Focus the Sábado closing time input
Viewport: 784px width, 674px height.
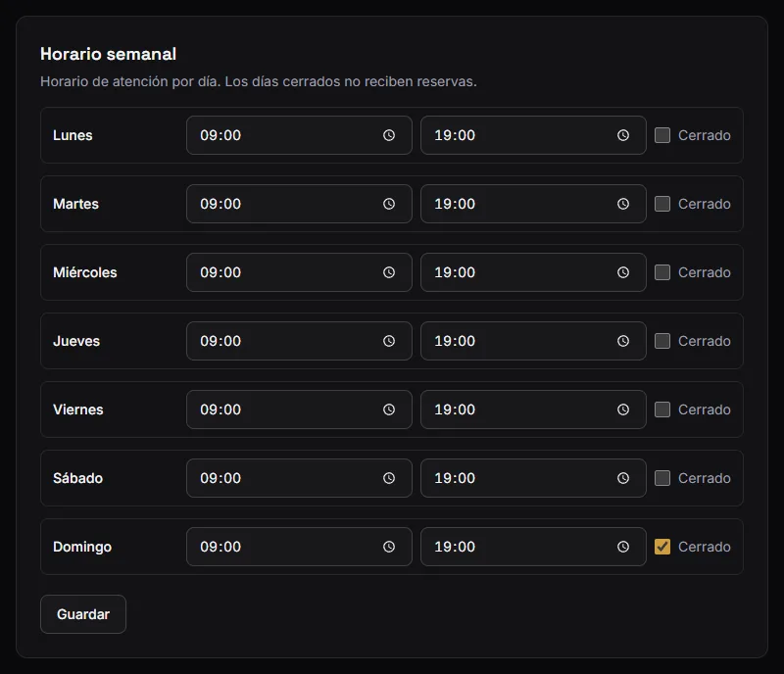click(x=533, y=478)
